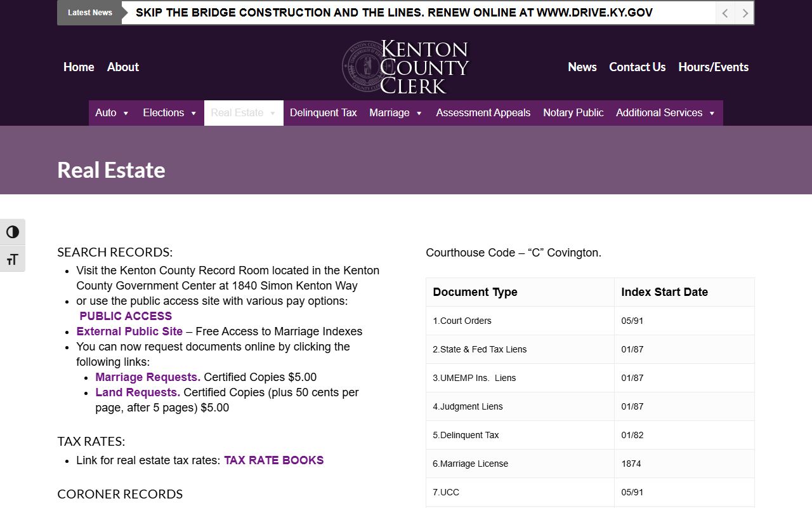Click the news ticker headline about drive.ky.gov
812x508 pixels.
(x=394, y=13)
